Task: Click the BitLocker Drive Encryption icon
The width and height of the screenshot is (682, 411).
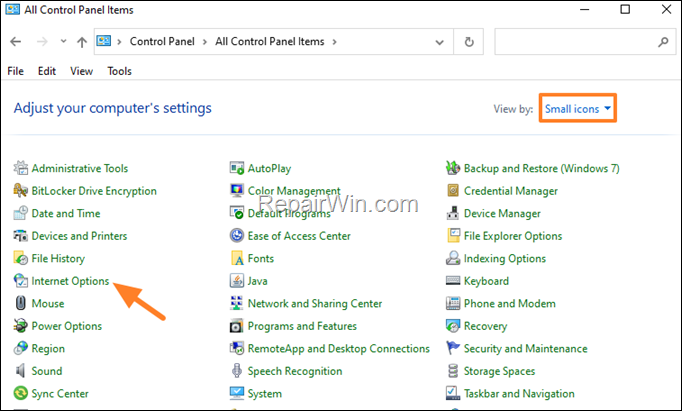Action: point(20,190)
